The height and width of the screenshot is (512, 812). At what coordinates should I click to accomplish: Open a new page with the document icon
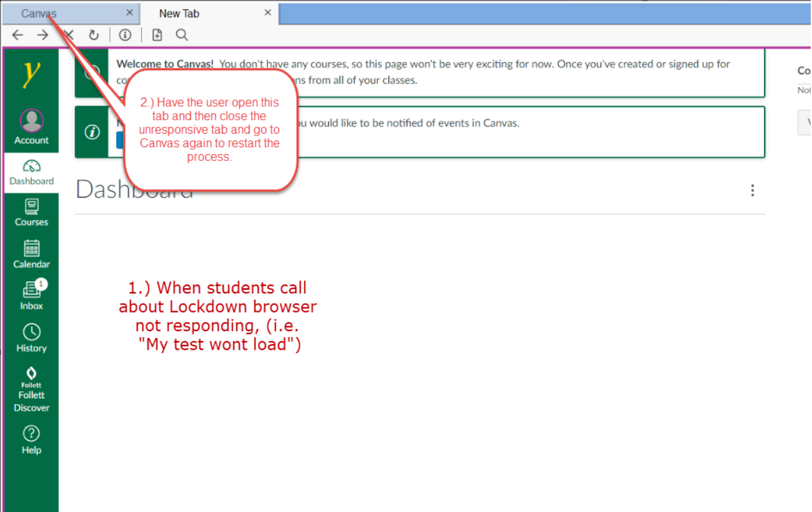click(x=157, y=35)
